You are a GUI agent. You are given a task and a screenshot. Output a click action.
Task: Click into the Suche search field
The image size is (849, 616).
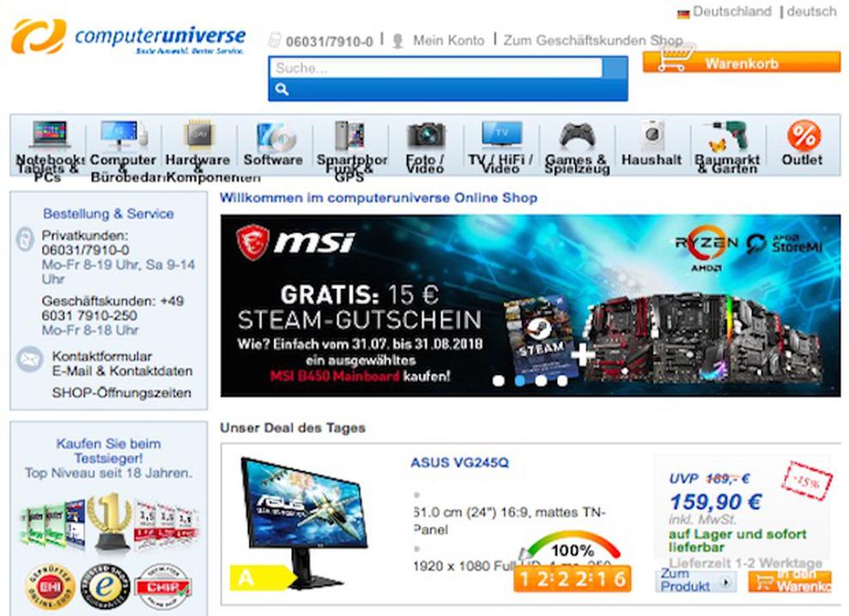coord(435,68)
